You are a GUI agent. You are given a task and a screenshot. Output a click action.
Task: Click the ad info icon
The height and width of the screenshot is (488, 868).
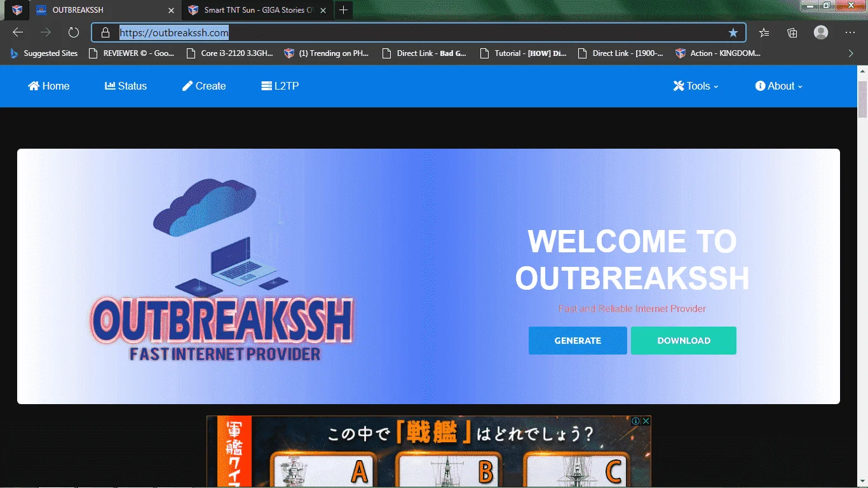[636, 421]
